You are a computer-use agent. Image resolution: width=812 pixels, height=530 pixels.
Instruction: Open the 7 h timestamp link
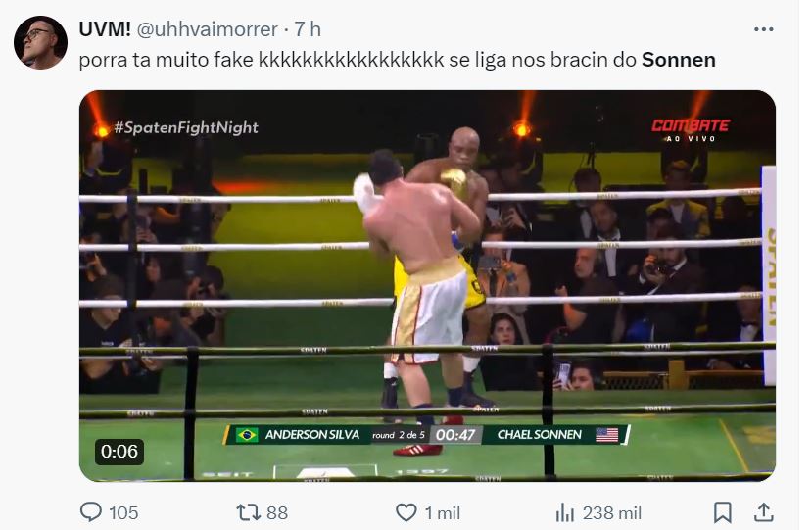pyautogui.click(x=308, y=29)
